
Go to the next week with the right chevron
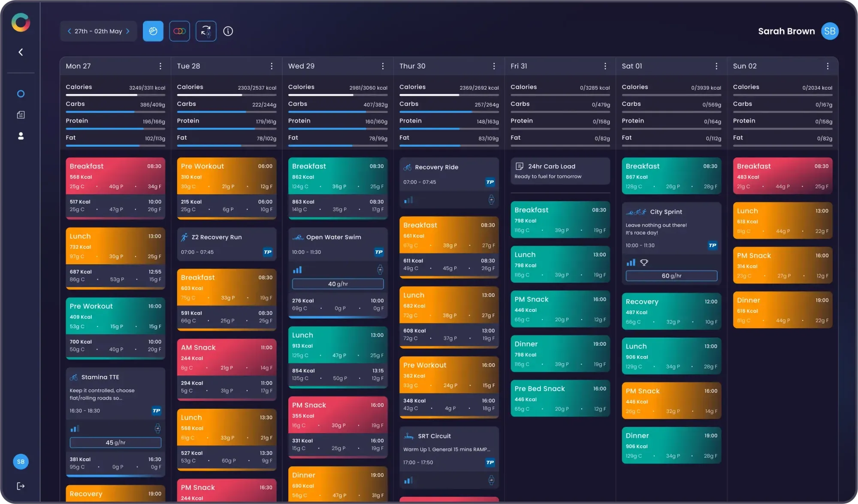[x=128, y=31]
